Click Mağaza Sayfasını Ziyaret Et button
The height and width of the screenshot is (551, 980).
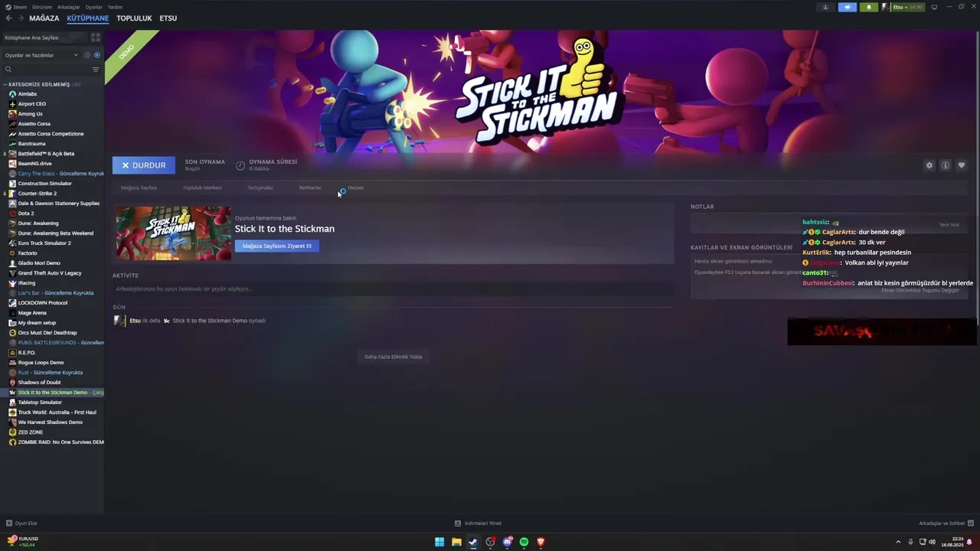[277, 246]
